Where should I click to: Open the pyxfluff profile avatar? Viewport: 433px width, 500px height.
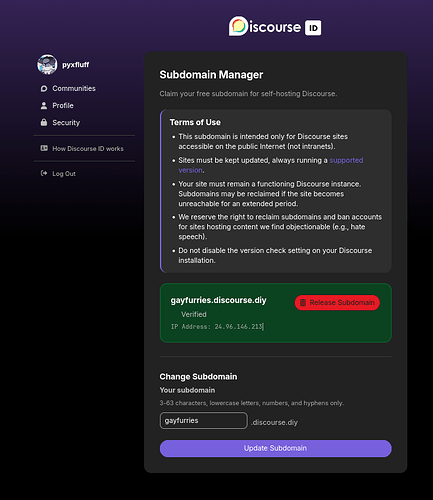[47, 65]
